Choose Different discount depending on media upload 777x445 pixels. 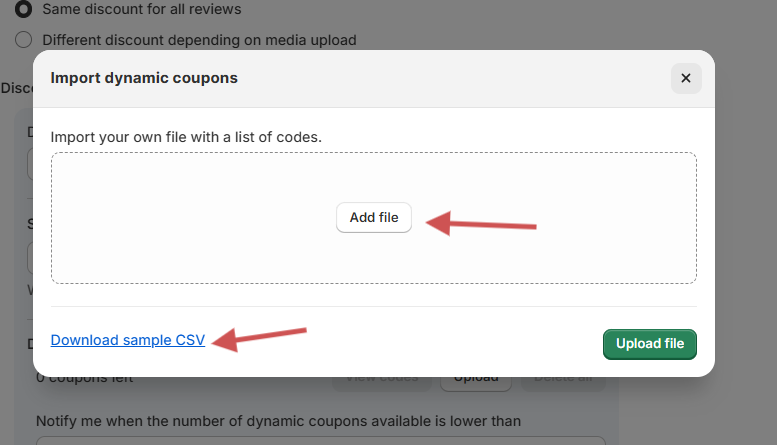click(x=24, y=40)
